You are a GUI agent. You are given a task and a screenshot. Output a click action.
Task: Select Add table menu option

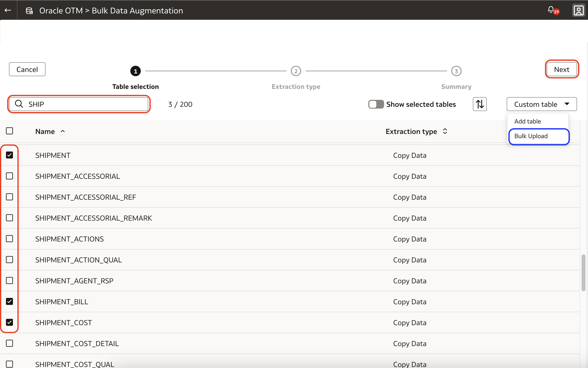527,121
